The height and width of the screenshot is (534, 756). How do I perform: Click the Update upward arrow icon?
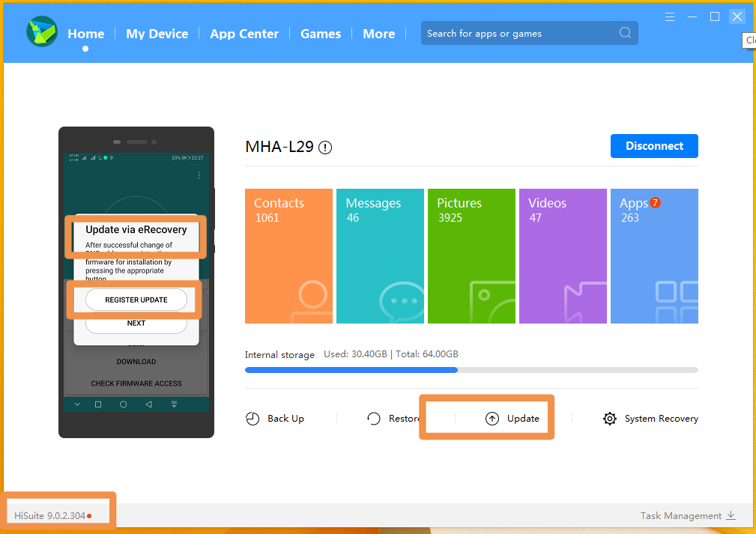(x=492, y=419)
